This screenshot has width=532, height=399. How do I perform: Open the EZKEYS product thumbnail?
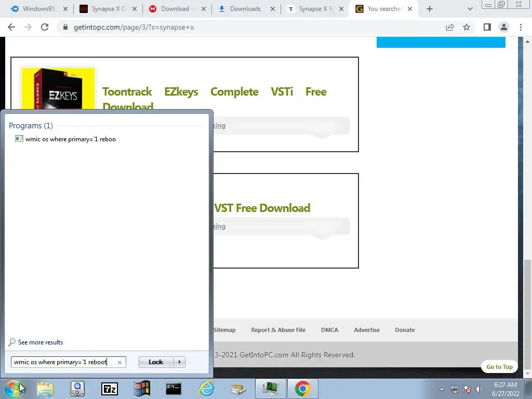[58, 89]
